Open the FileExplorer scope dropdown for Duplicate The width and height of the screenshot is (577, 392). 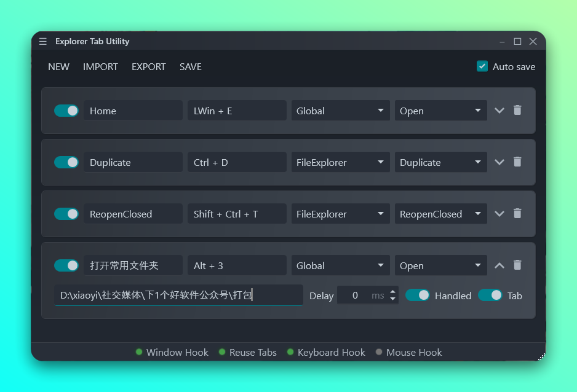point(341,162)
